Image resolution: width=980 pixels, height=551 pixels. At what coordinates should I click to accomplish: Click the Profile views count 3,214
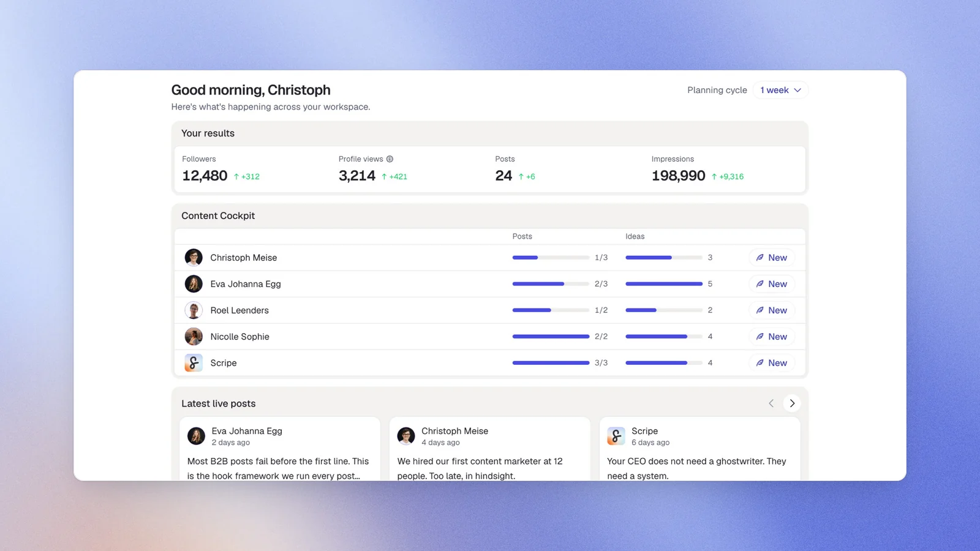coord(357,176)
